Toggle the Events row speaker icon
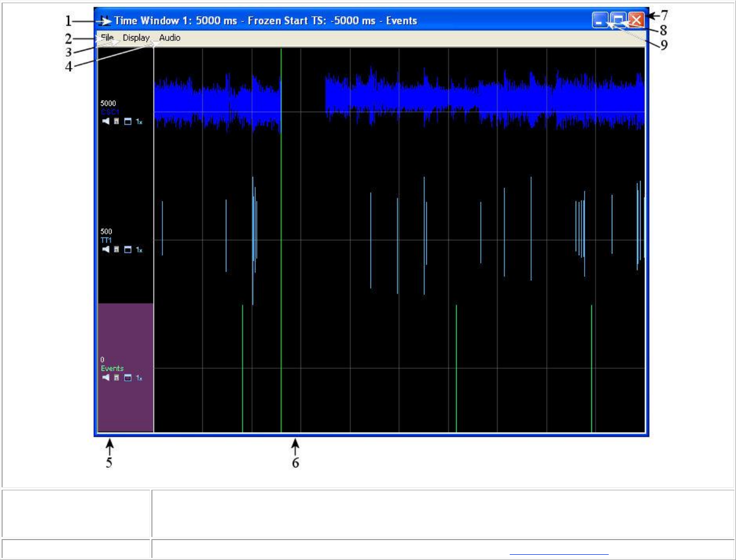 106,377
